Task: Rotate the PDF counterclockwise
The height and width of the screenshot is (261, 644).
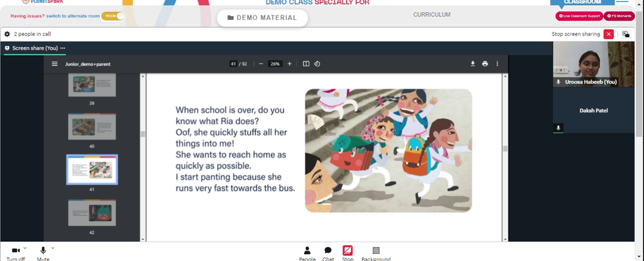Action: coord(317,64)
